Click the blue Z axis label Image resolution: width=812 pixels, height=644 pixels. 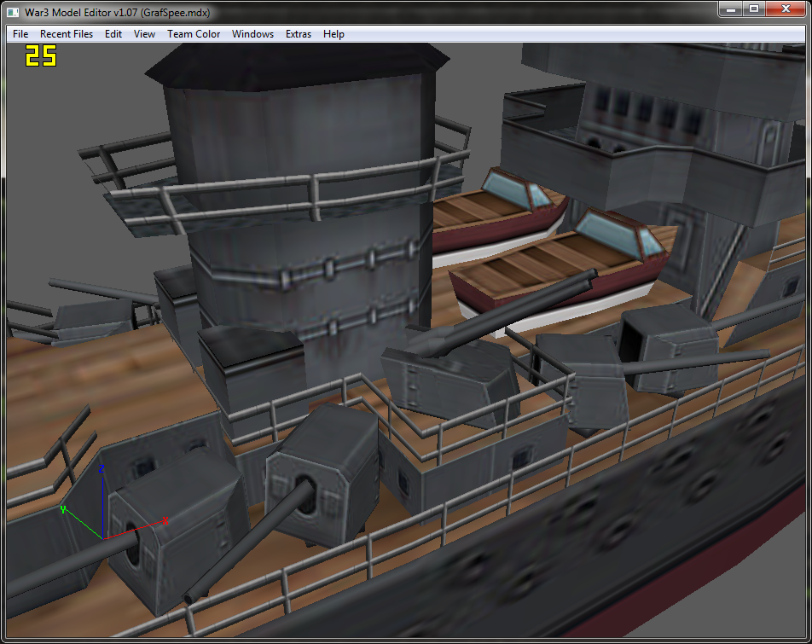click(x=101, y=468)
